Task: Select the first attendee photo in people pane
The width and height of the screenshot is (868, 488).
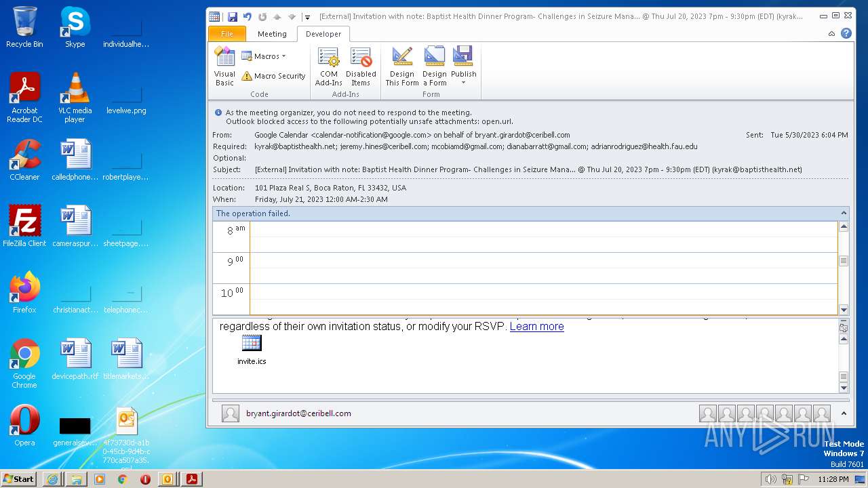Action: (x=708, y=413)
